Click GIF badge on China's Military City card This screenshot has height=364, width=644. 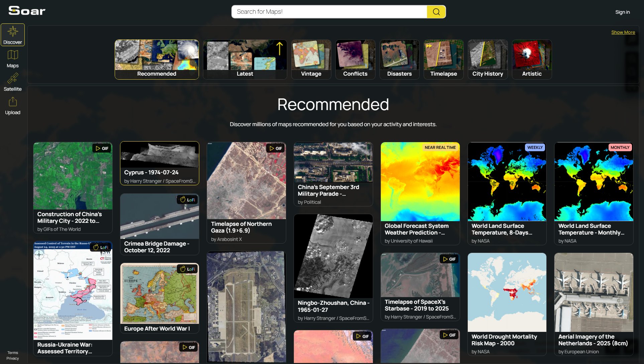coord(102,148)
